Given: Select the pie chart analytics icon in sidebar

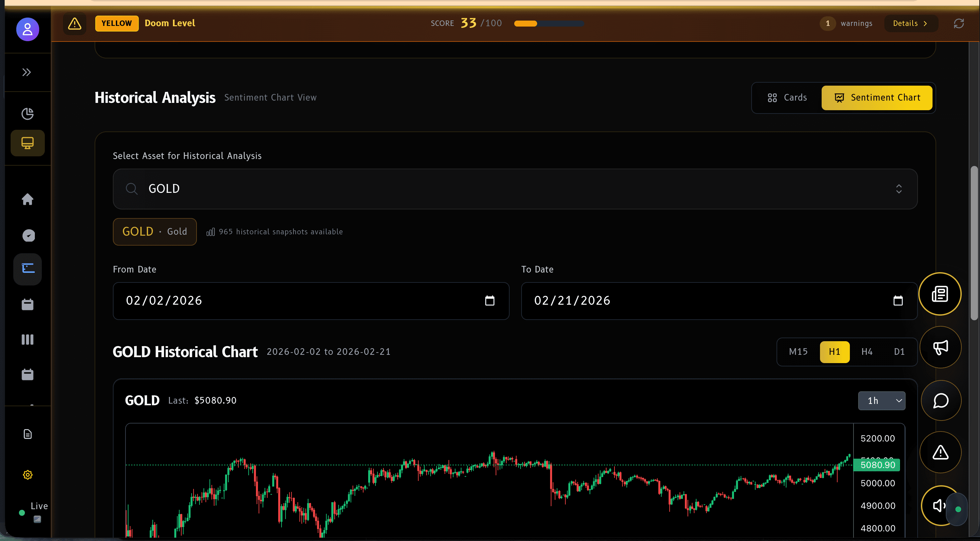Looking at the screenshot, I should 27,114.
